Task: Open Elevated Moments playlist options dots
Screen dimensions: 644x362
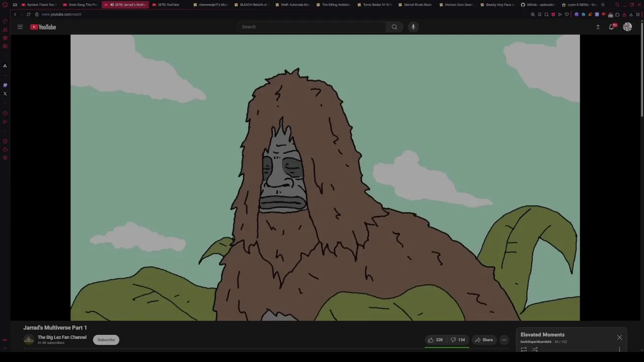Action: (x=619, y=349)
